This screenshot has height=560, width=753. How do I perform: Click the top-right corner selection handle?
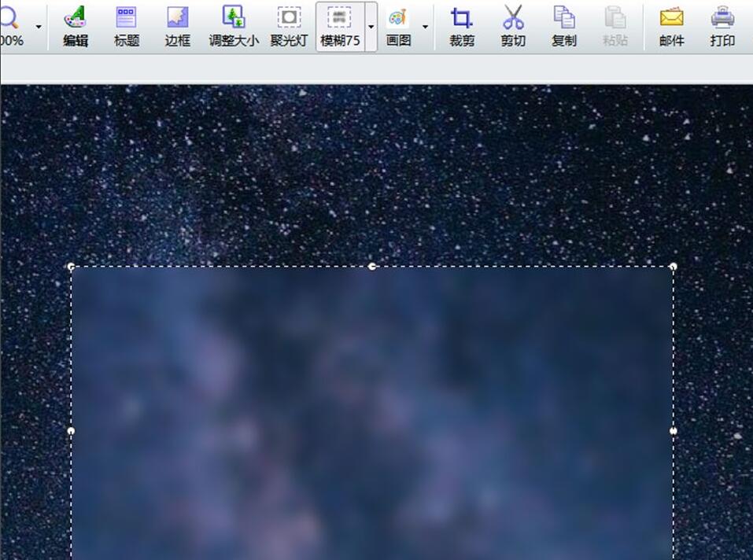(674, 267)
